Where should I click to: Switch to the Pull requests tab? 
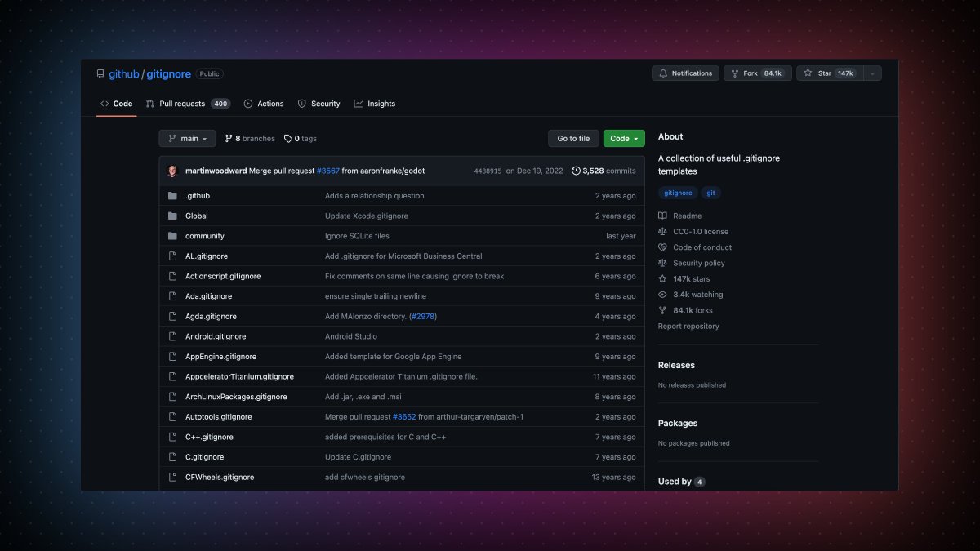tap(181, 104)
